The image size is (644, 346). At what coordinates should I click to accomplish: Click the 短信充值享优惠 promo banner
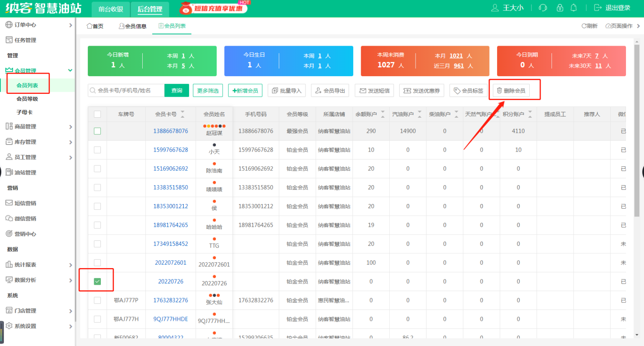(x=215, y=8)
